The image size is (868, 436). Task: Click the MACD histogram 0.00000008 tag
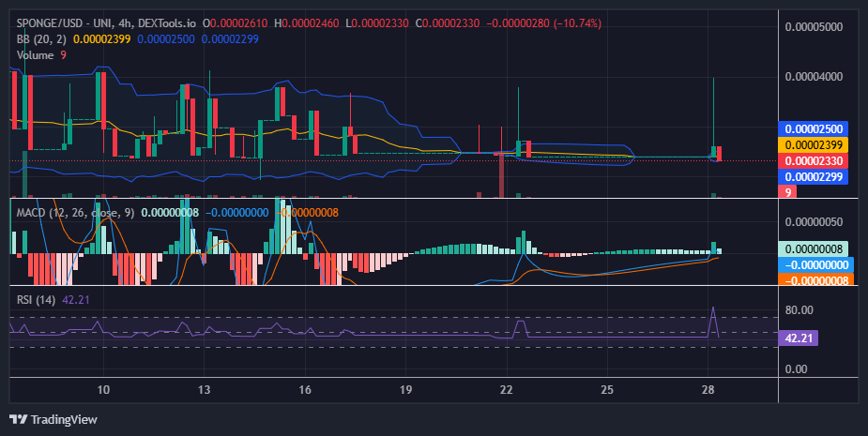click(814, 249)
